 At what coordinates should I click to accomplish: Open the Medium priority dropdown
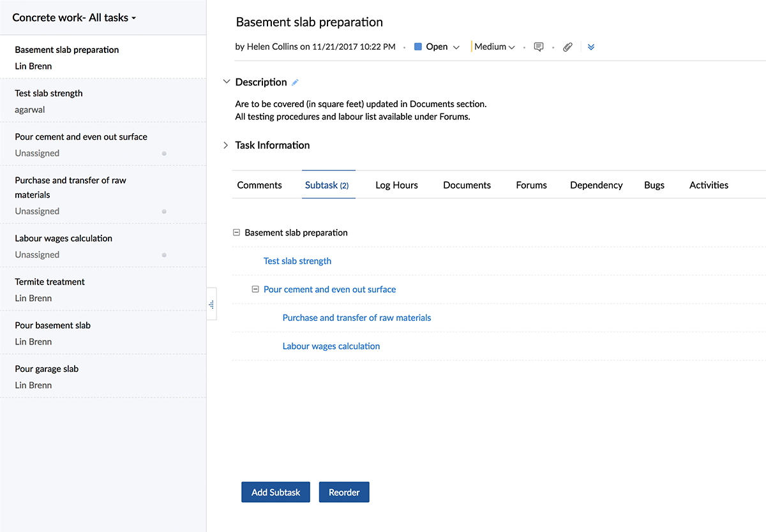pos(495,47)
